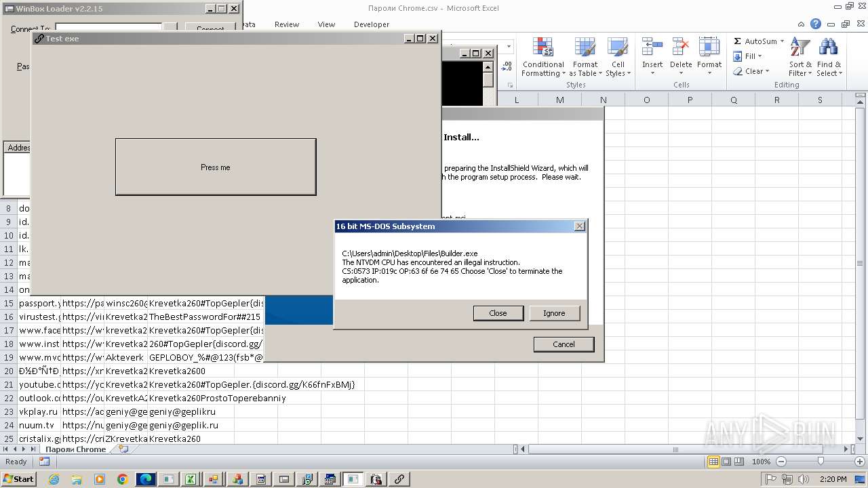Viewport: 868px width, 488px height.
Task: Switch to the View ribbon tab
Action: click(x=326, y=24)
